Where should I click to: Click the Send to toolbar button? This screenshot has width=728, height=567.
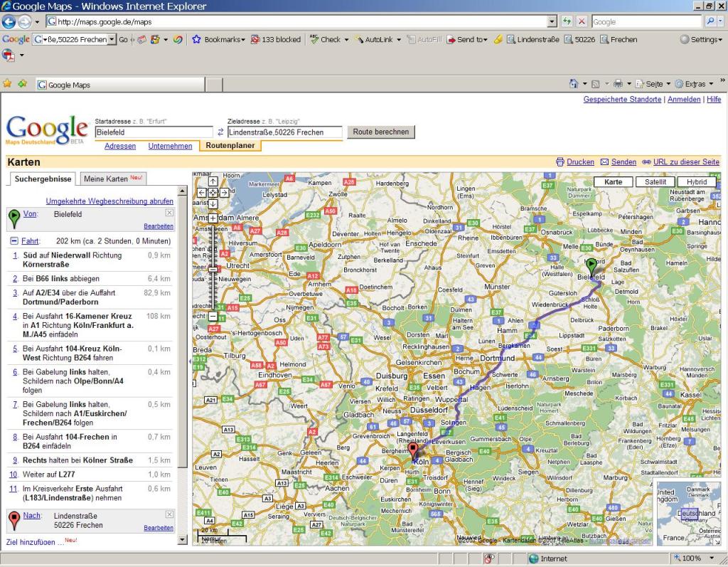click(x=467, y=40)
